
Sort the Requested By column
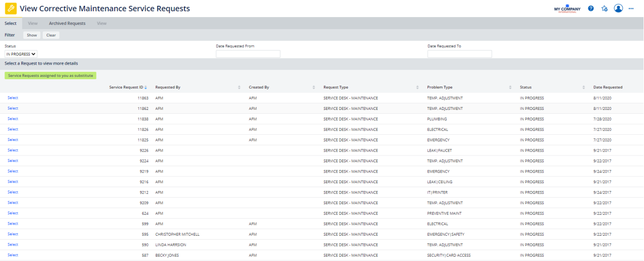pos(239,87)
